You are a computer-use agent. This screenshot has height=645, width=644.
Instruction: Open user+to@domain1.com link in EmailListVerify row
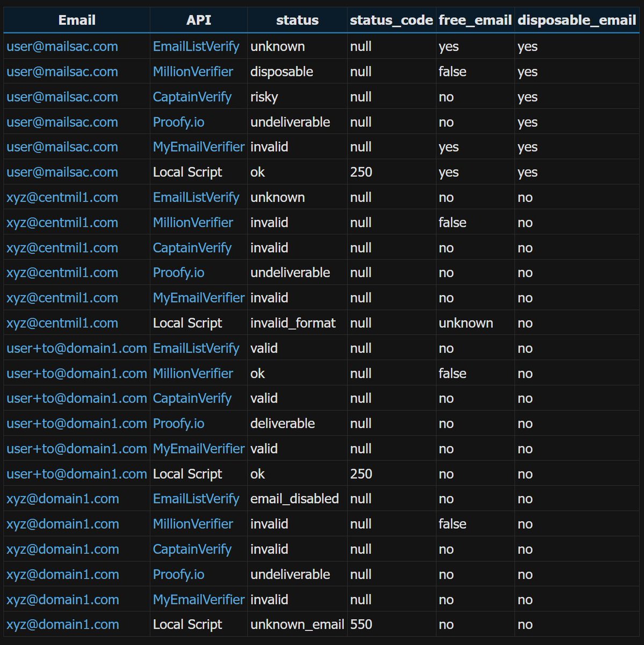(77, 348)
